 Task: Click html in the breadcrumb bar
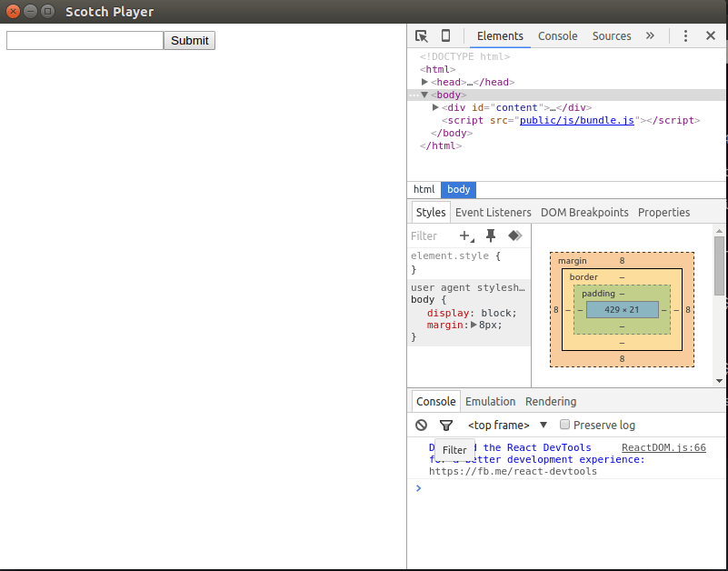(424, 189)
